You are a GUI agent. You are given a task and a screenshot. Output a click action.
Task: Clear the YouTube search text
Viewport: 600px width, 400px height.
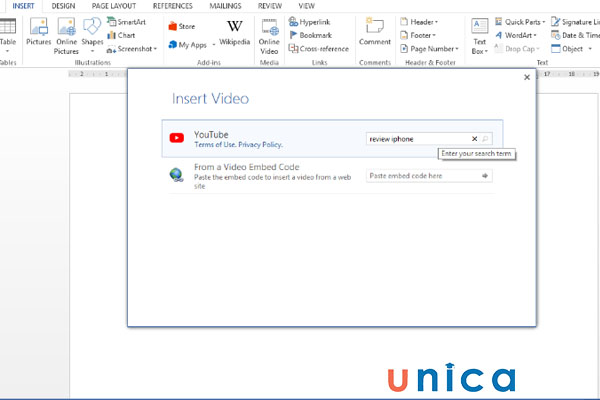474,139
